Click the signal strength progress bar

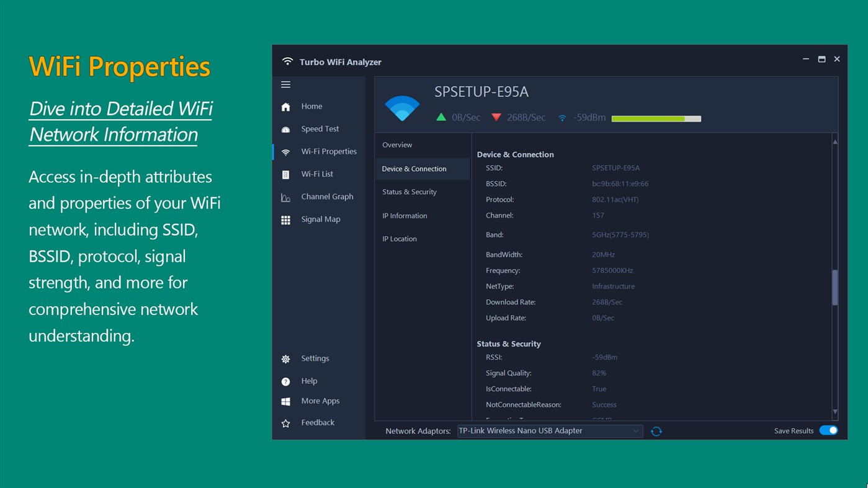pos(655,117)
